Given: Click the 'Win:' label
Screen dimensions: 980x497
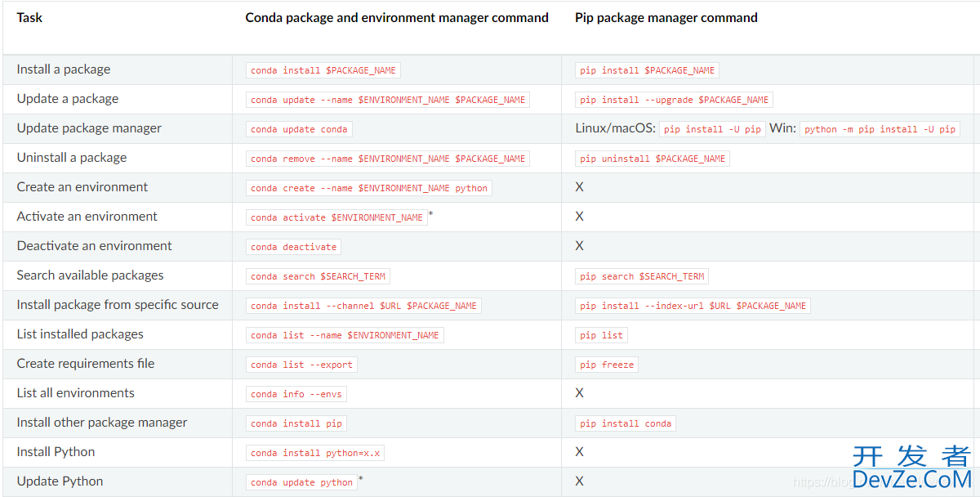Looking at the screenshot, I should click(782, 128).
